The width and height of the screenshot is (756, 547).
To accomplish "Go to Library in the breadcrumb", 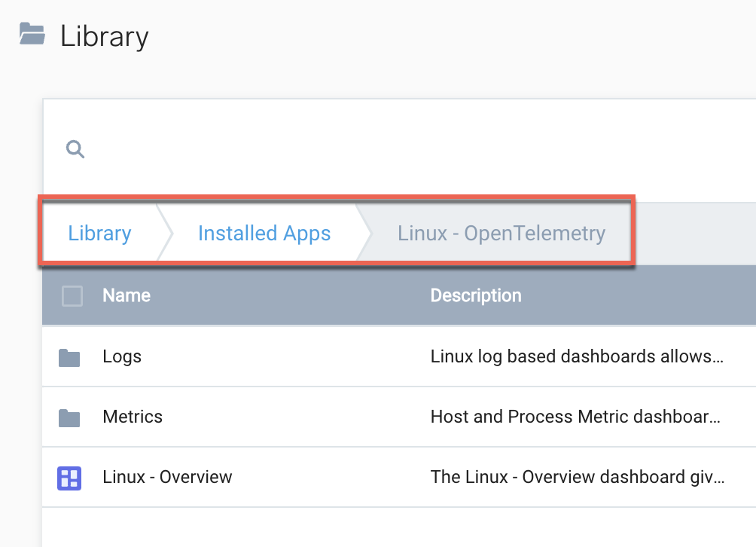I will click(99, 234).
